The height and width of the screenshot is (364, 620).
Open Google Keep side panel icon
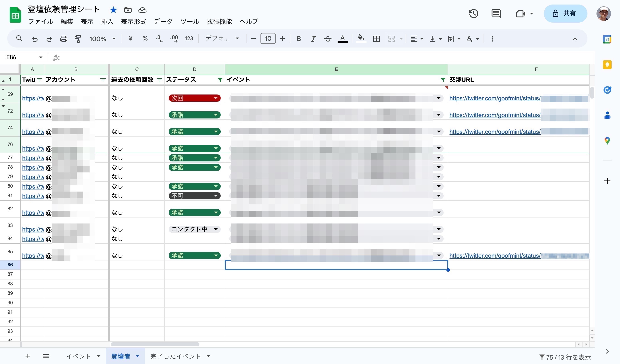[x=607, y=65]
